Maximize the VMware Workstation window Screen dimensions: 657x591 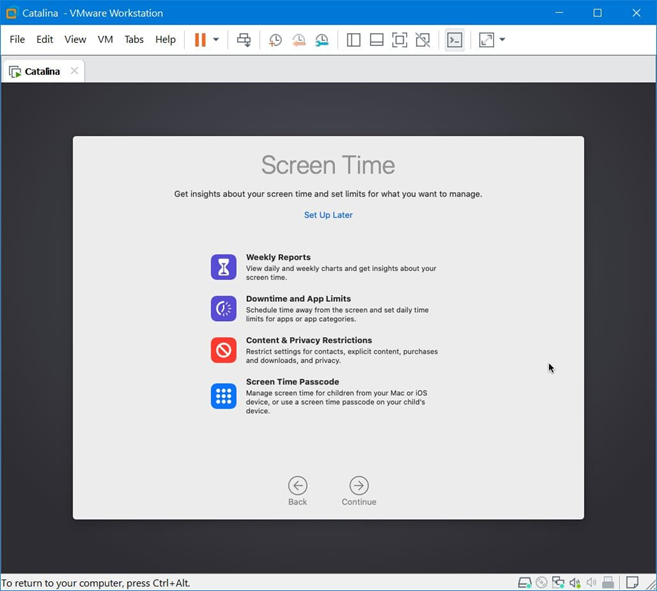click(x=598, y=13)
